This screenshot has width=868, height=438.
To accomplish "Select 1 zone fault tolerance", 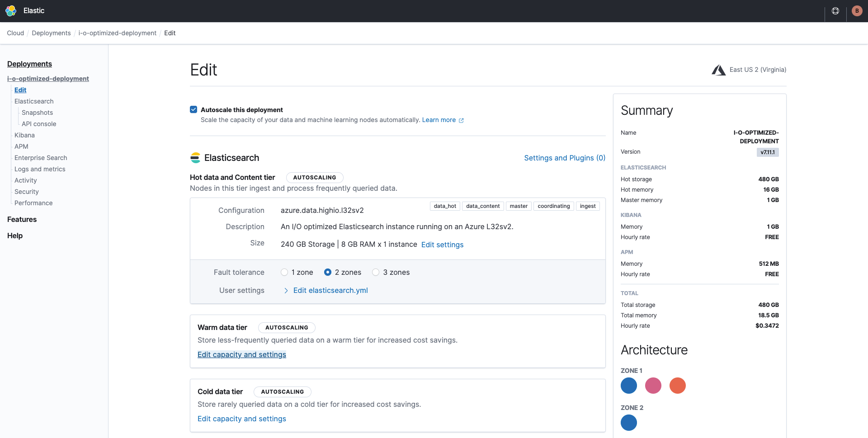I will tap(284, 272).
